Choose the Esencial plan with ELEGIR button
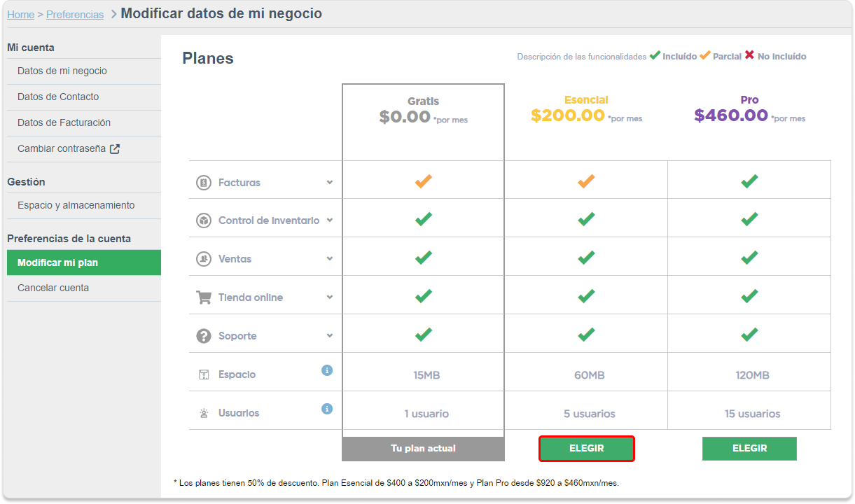The image size is (855, 504). (587, 449)
